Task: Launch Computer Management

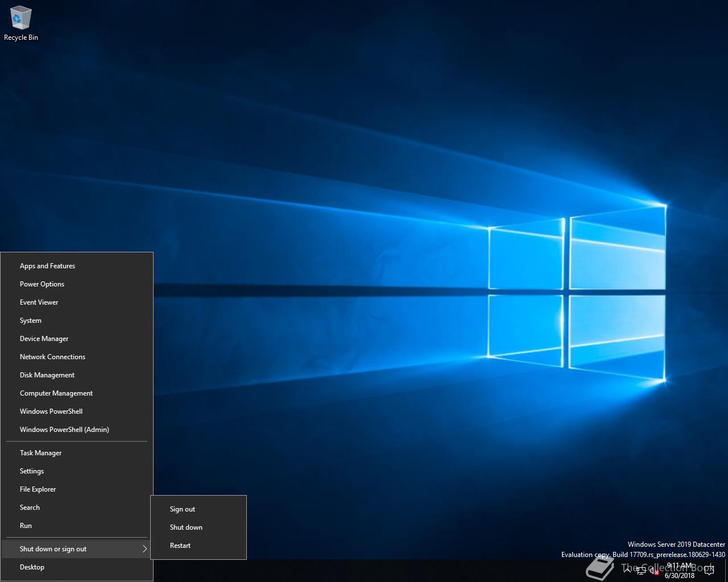Action: pos(77,393)
